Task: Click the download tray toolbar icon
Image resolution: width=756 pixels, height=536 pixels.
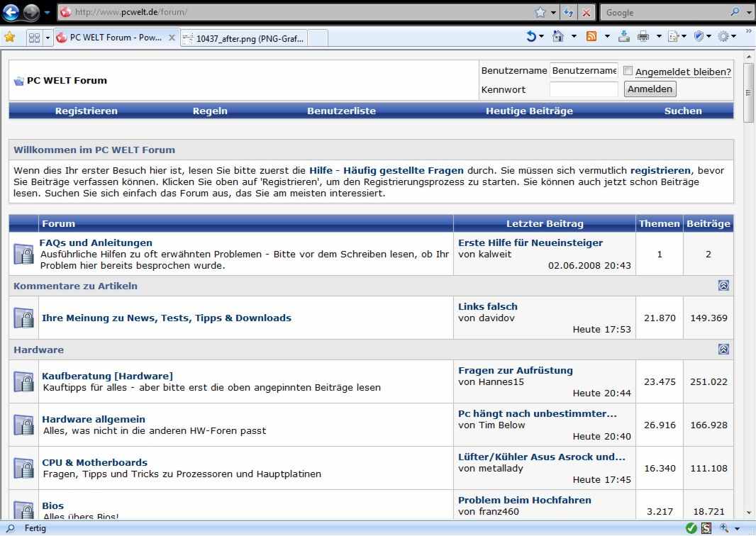Action: tap(624, 36)
